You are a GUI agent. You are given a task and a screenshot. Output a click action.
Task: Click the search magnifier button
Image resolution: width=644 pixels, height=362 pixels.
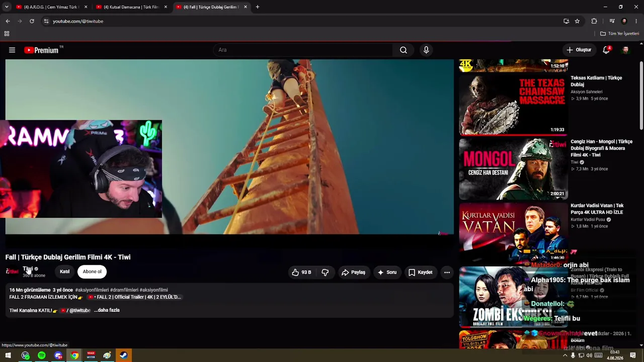404,50
